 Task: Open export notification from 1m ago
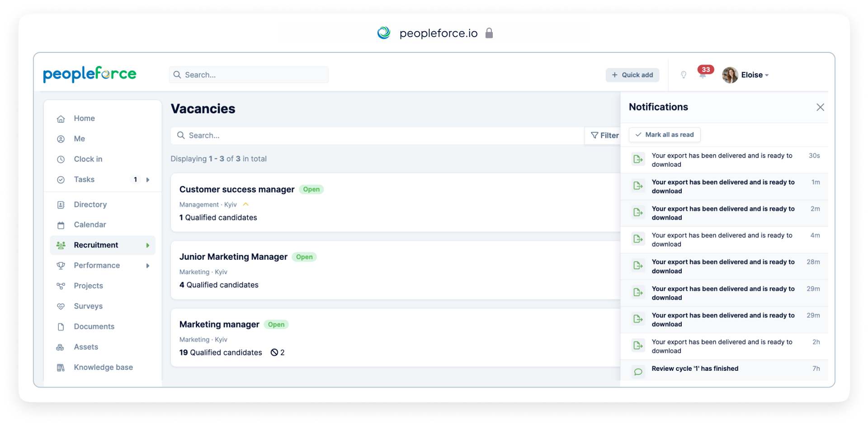(724, 187)
